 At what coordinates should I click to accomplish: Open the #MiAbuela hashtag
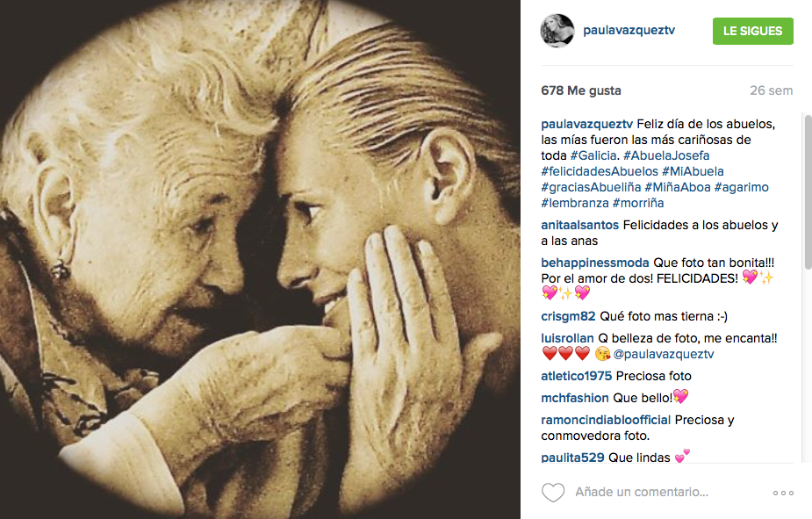693,171
